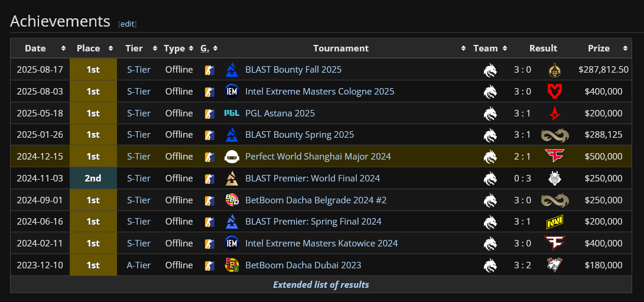Screen dimensions: 644x302
Task: Open the Extended list of results
Action: pyautogui.click(x=321, y=285)
